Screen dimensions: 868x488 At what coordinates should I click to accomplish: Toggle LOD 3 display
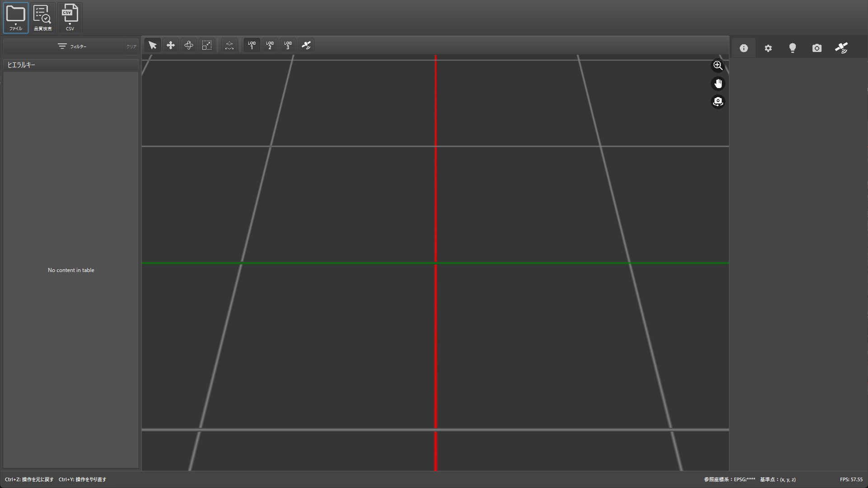tap(288, 45)
